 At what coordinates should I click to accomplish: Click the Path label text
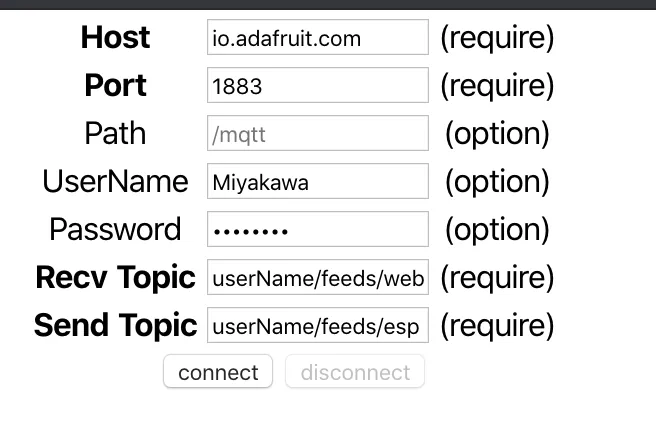click(x=115, y=134)
